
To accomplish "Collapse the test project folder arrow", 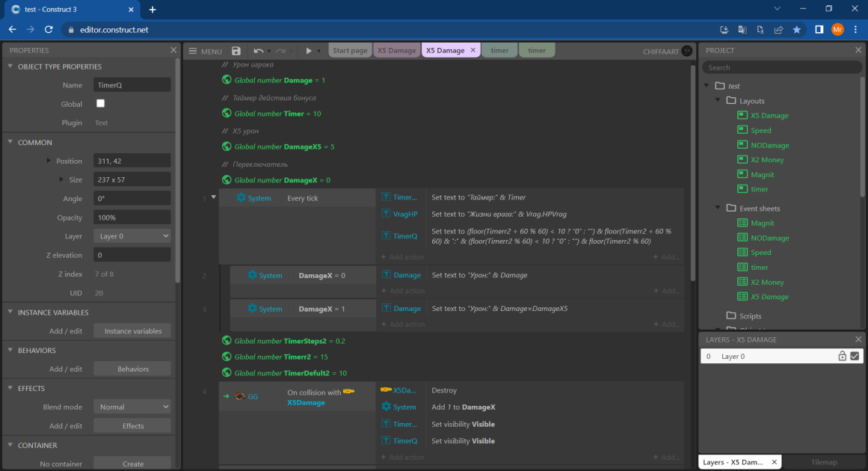I will [707, 86].
